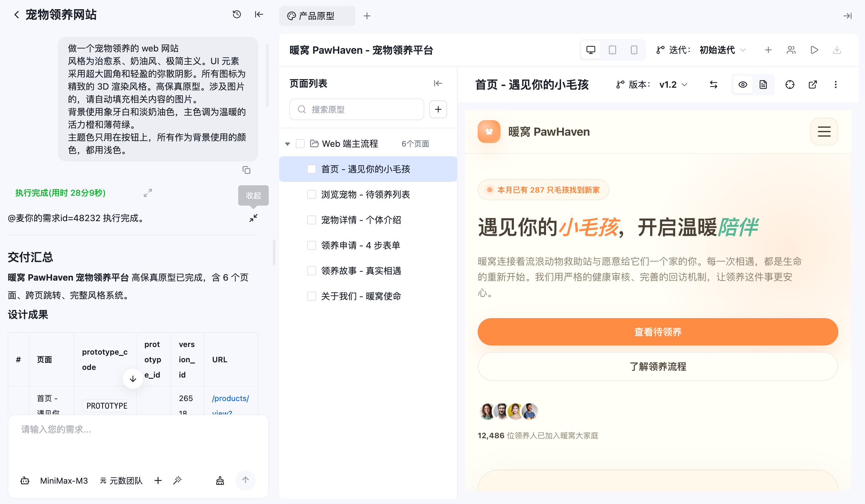Click the copy message icon
Image resolution: width=865 pixels, height=504 pixels.
[x=246, y=170]
